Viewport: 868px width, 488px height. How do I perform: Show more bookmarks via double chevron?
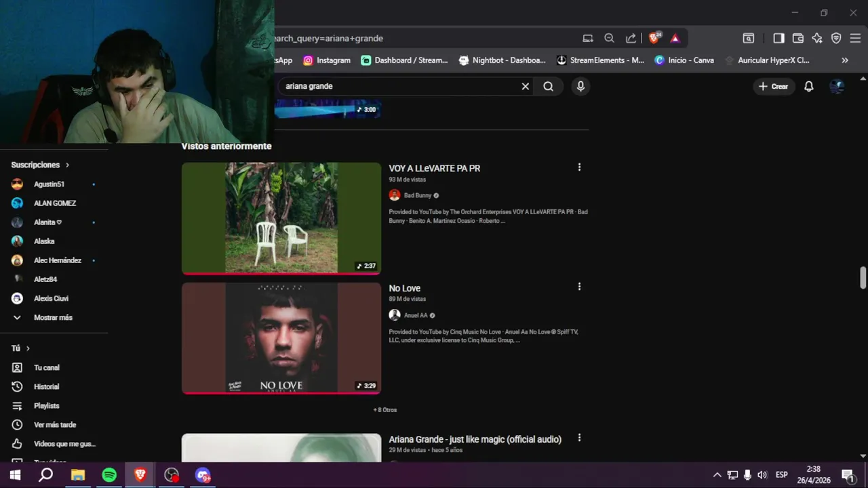845,60
